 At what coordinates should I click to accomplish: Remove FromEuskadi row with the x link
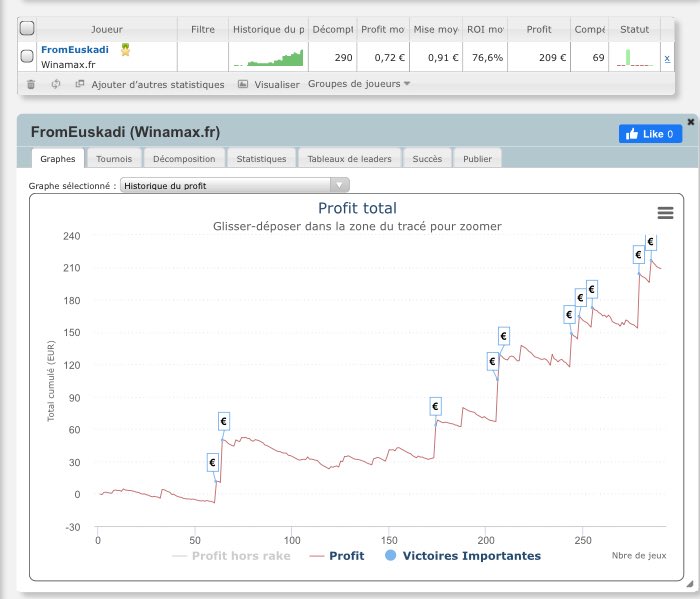click(x=667, y=58)
